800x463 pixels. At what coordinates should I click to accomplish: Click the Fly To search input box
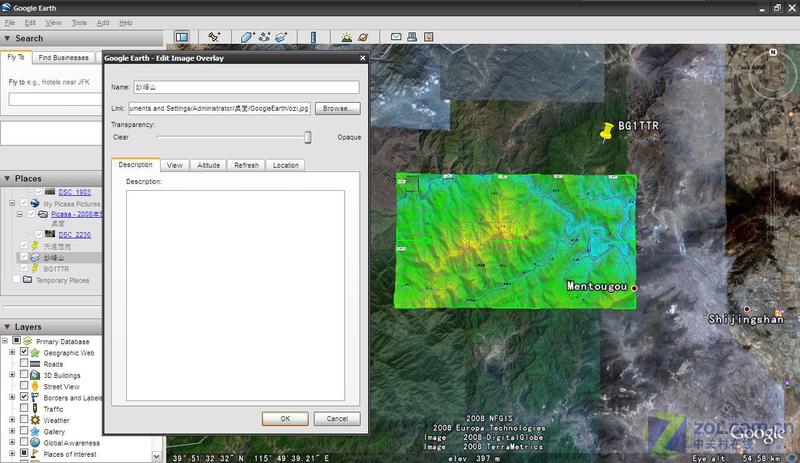point(55,99)
